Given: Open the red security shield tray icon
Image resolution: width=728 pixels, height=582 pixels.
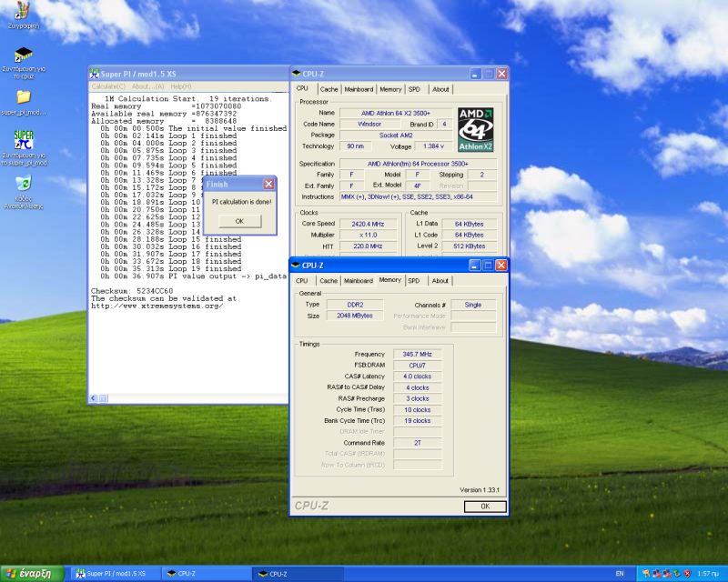Looking at the screenshot, I should point(688,574).
